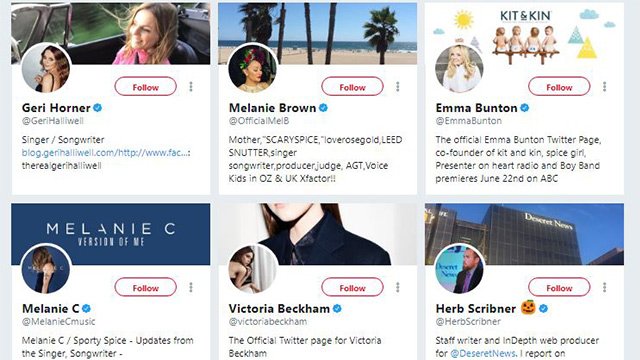Follow Melanie C
640x360 pixels.
(x=146, y=287)
